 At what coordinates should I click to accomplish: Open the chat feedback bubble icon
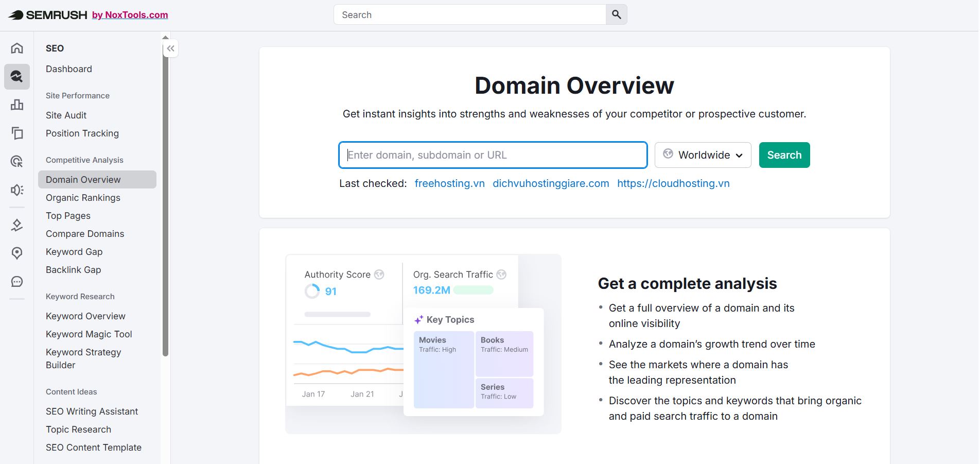coord(17,281)
